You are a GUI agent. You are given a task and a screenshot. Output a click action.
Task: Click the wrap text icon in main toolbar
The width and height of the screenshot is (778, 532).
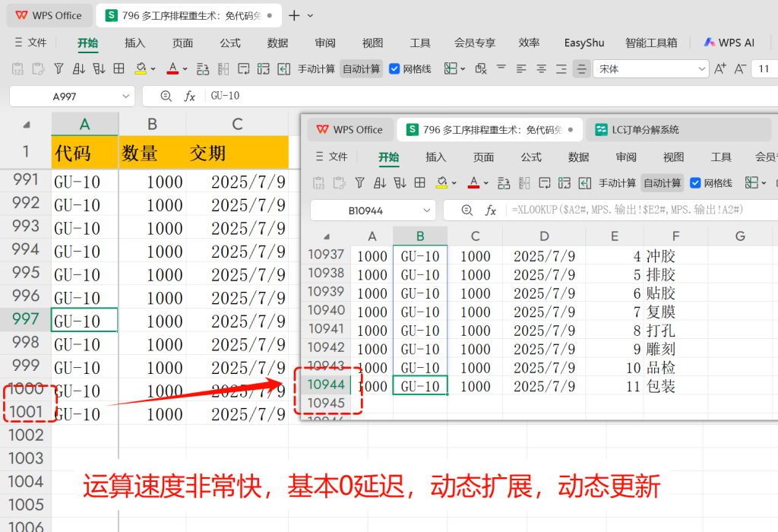(244, 68)
